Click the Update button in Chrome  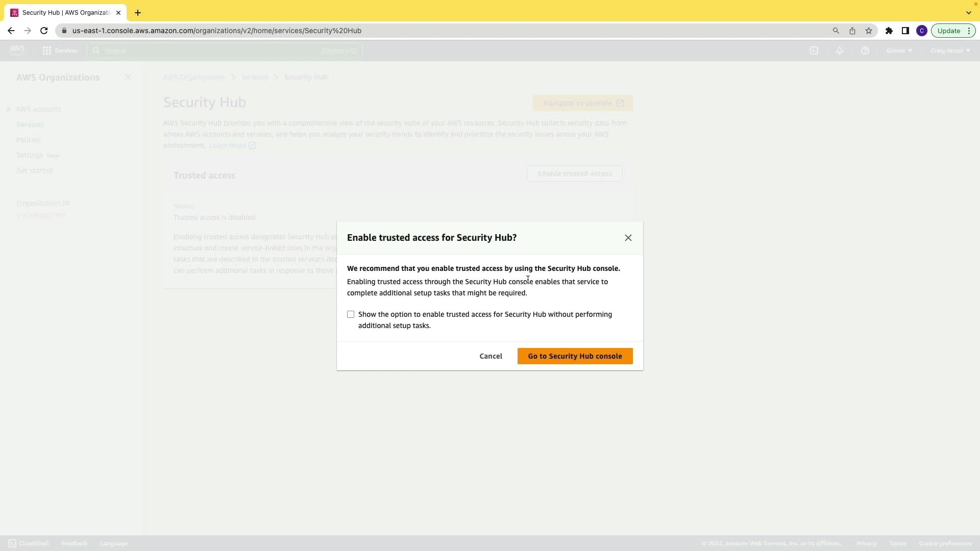point(948,31)
